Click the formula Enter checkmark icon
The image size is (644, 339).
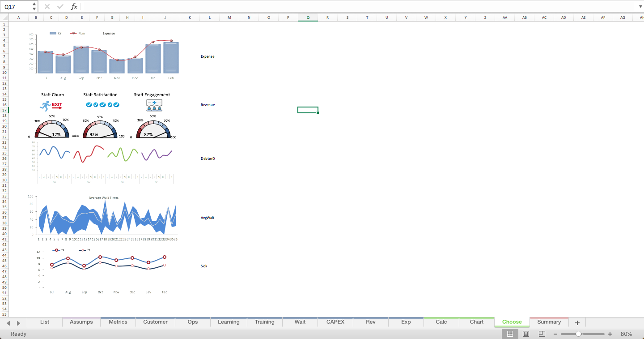[x=60, y=7]
